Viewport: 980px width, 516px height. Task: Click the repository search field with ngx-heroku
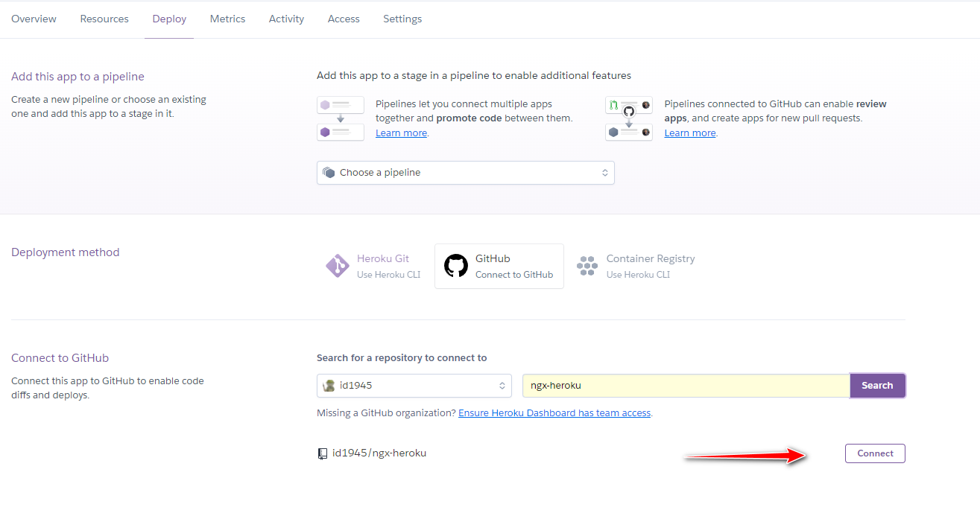click(686, 386)
